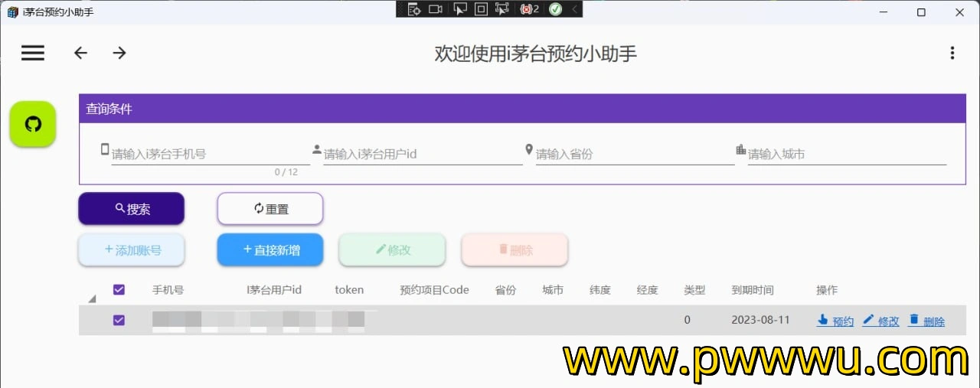980x388 pixels.
Task: Open the three-dot more options menu
Action: click(x=952, y=53)
